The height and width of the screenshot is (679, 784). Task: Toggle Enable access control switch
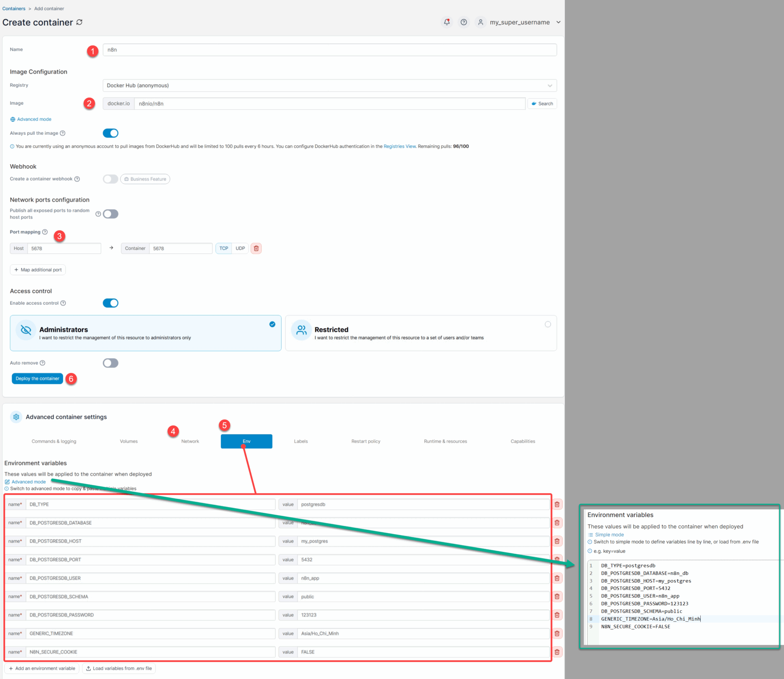[x=111, y=303]
